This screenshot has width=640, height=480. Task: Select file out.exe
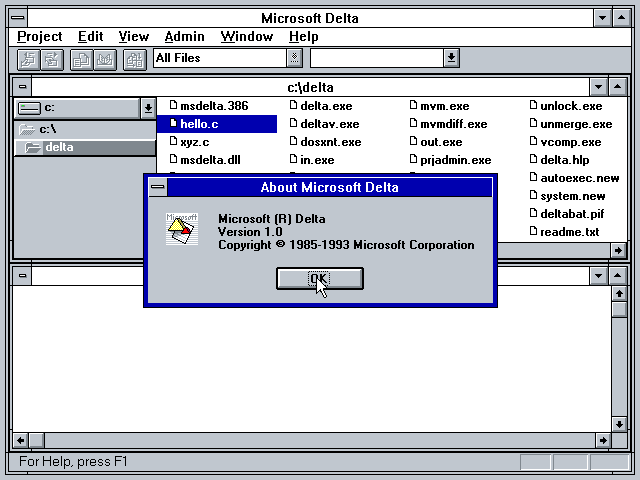pos(441,142)
